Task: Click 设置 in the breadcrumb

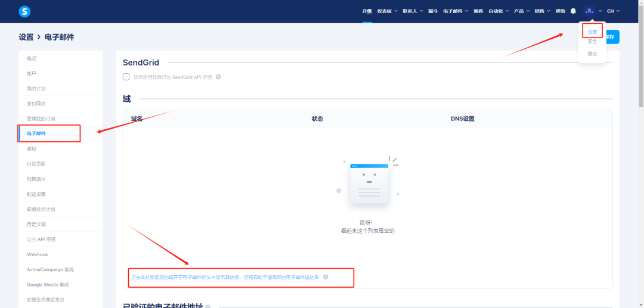Action: [26, 38]
